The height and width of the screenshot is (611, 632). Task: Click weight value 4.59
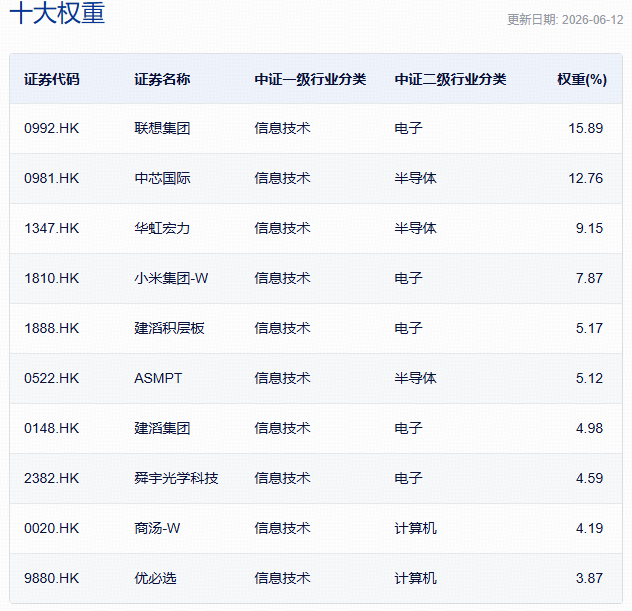[589, 478]
